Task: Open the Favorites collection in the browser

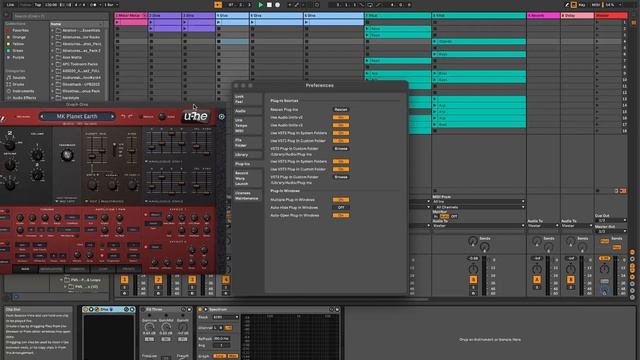Action: (20, 30)
